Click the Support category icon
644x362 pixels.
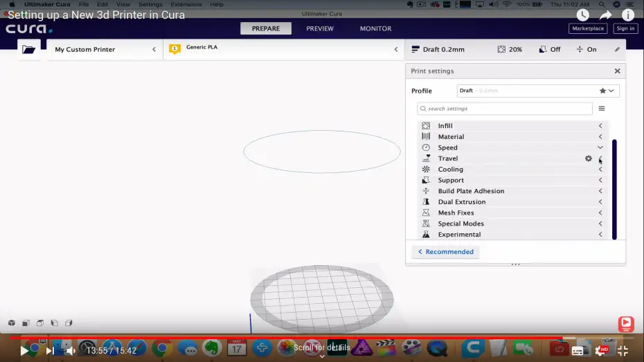click(426, 180)
